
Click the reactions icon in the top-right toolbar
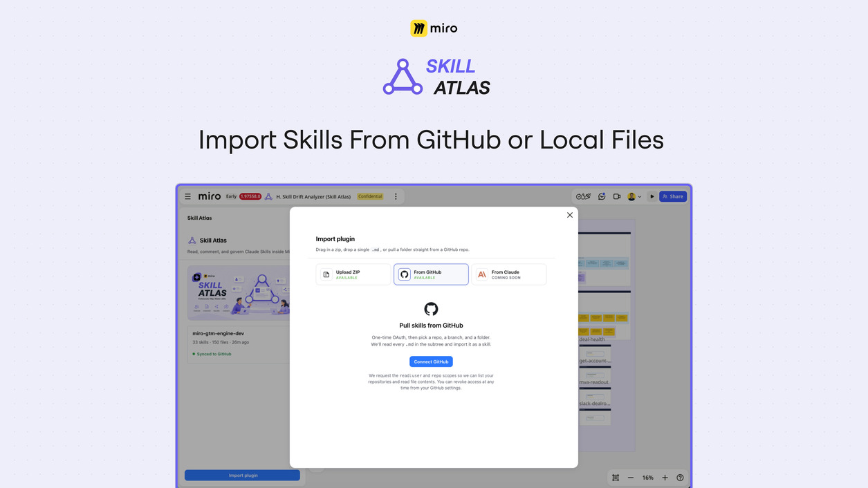(584, 196)
